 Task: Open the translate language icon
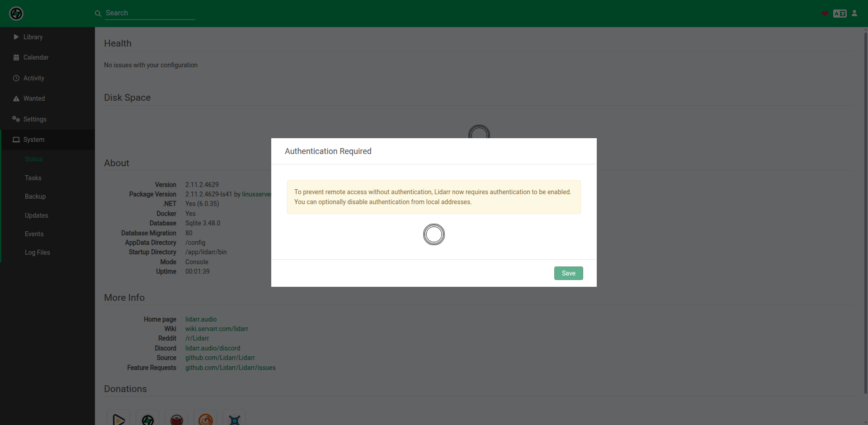840,14
